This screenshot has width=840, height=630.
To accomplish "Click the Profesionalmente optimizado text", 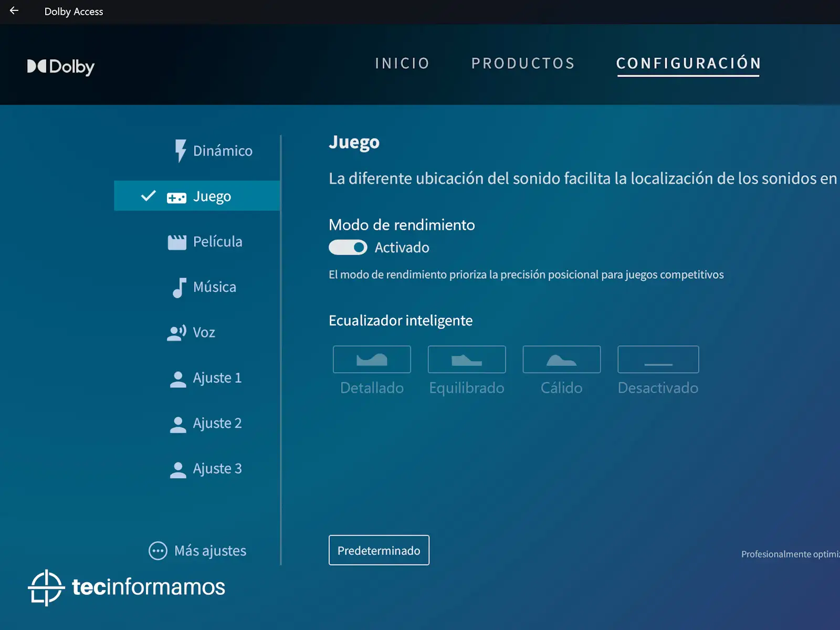I will click(790, 554).
